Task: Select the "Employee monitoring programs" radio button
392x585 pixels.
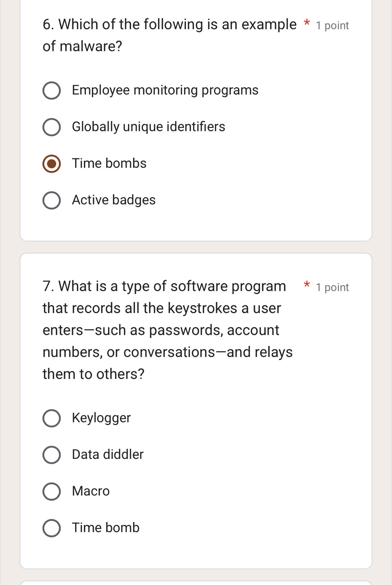Action: (x=51, y=90)
